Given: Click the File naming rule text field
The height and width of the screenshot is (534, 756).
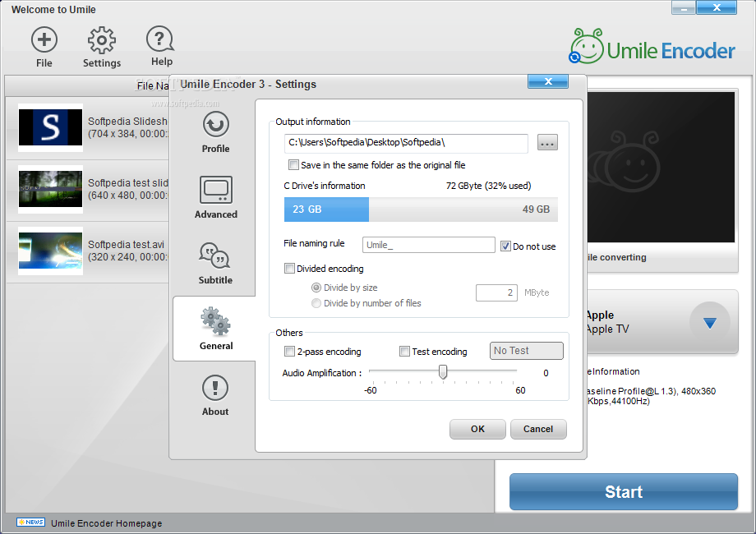Looking at the screenshot, I should coord(429,245).
